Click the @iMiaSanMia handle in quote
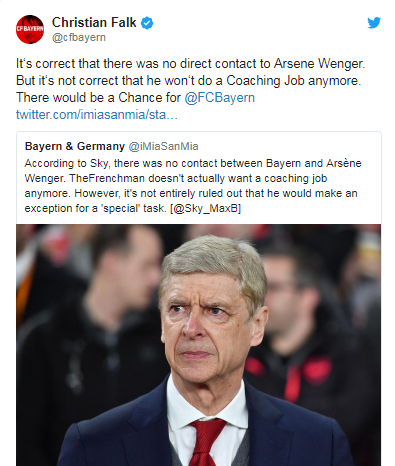Image resolution: width=395 pixels, height=466 pixels. click(x=163, y=146)
